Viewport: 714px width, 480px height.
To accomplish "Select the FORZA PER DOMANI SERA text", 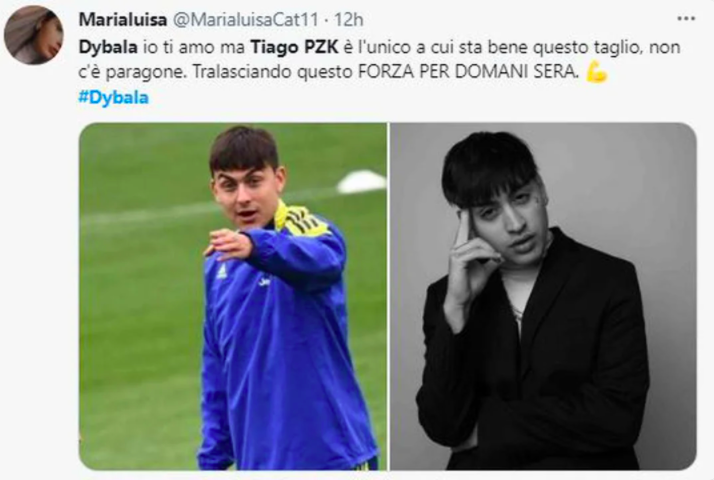I will [x=468, y=72].
